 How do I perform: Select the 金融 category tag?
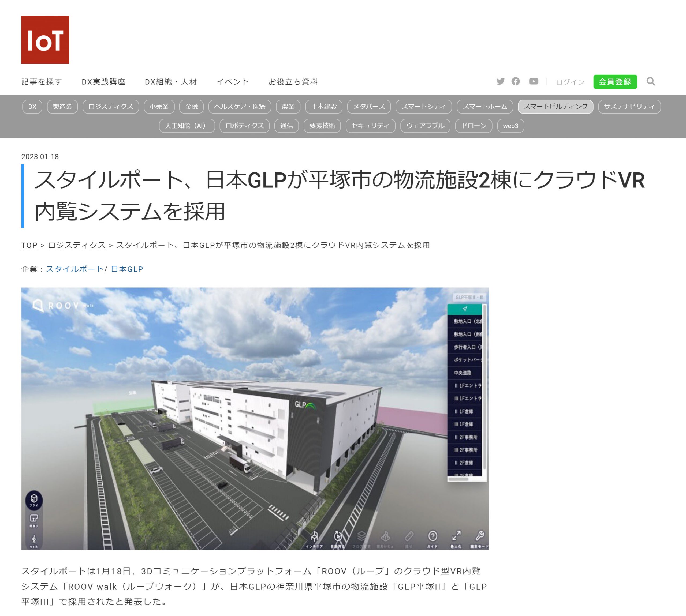click(191, 107)
